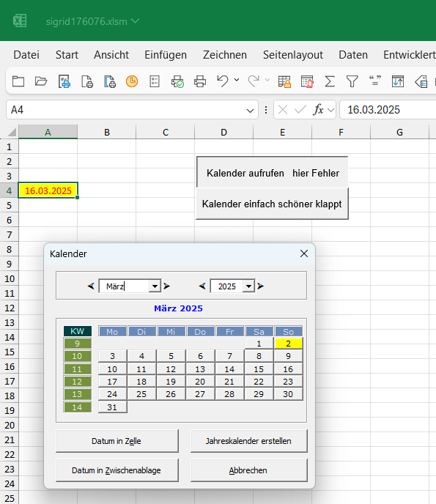
Task: Click the Abbrechen button
Action: 249,470
